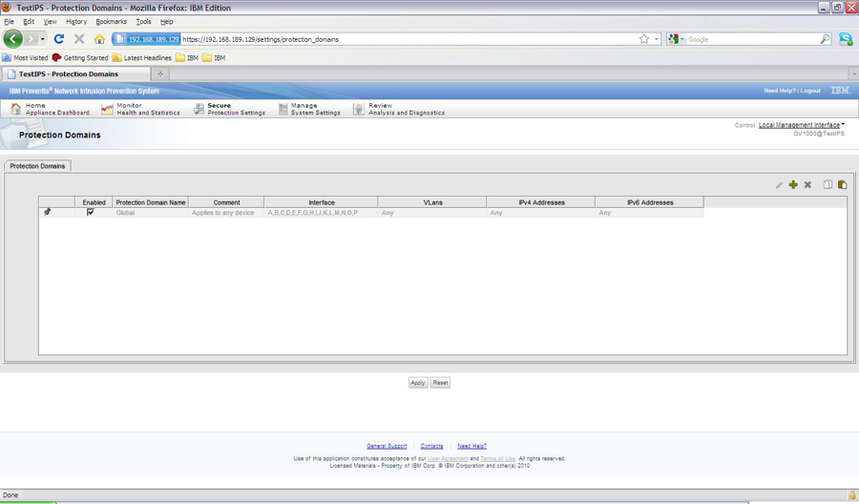The height and width of the screenshot is (504, 859).
Task: Open the Help menu
Action: [166, 22]
